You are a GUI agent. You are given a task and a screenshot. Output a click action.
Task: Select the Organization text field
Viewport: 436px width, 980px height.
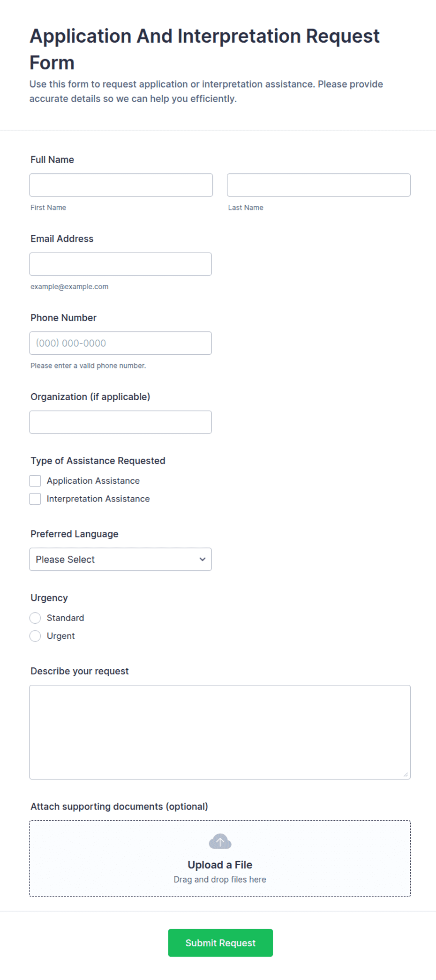120,422
